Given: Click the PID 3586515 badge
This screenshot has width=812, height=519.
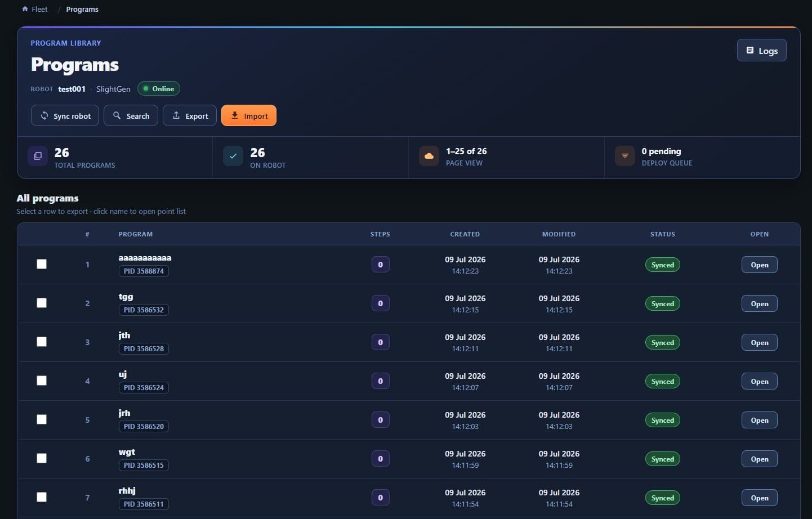Looking at the screenshot, I should pos(144,465).
